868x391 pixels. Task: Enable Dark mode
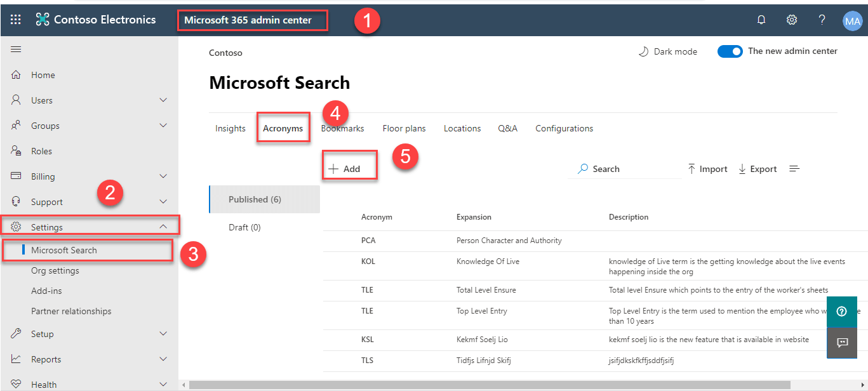(667, 51)
